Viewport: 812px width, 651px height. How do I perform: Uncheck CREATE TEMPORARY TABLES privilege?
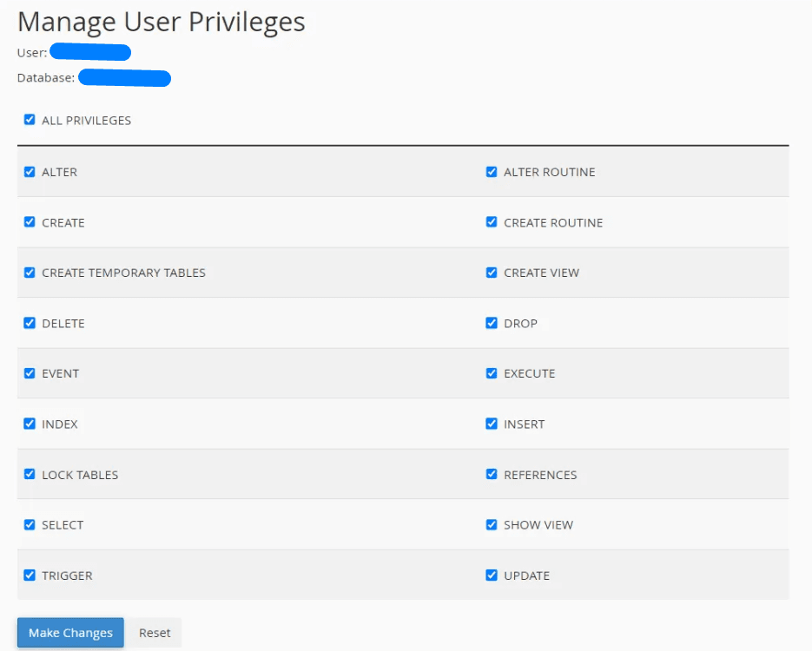pos(30,273)
